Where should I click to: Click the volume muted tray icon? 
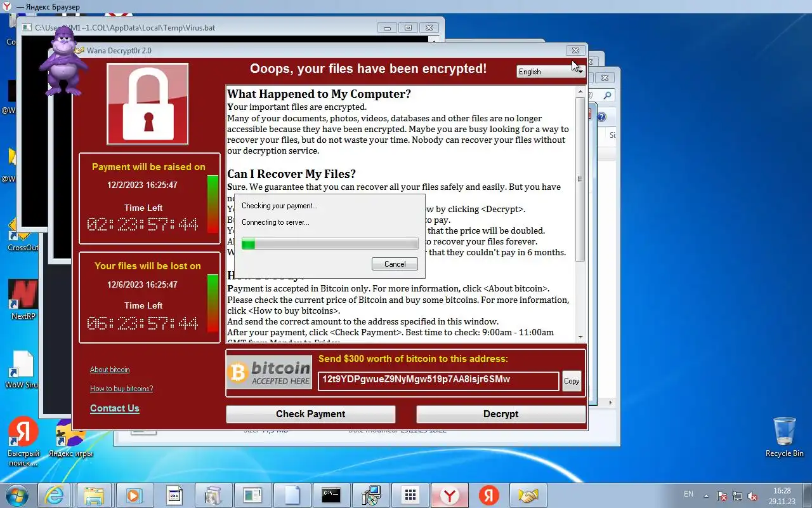752,496
